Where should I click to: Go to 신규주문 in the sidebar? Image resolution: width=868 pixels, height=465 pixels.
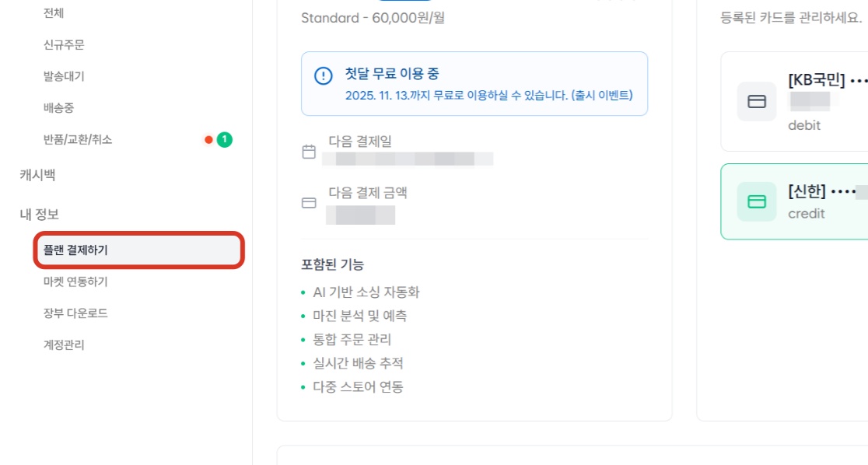click(x=64, y=45)
